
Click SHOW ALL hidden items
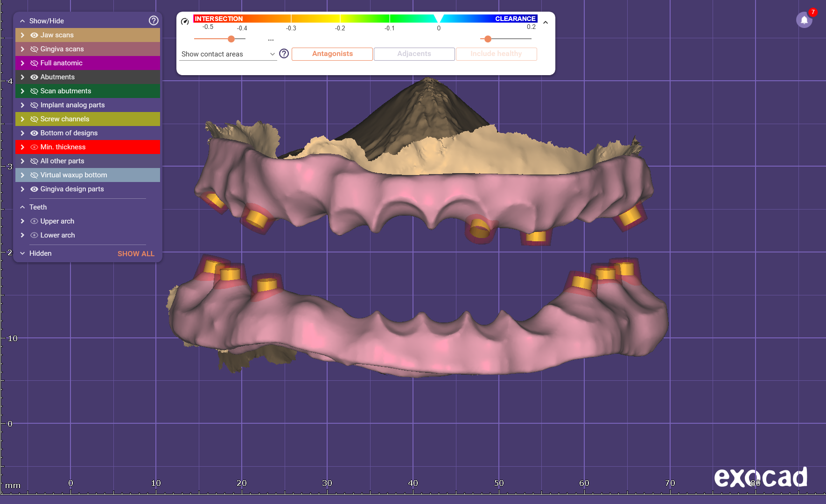(136, 253)
